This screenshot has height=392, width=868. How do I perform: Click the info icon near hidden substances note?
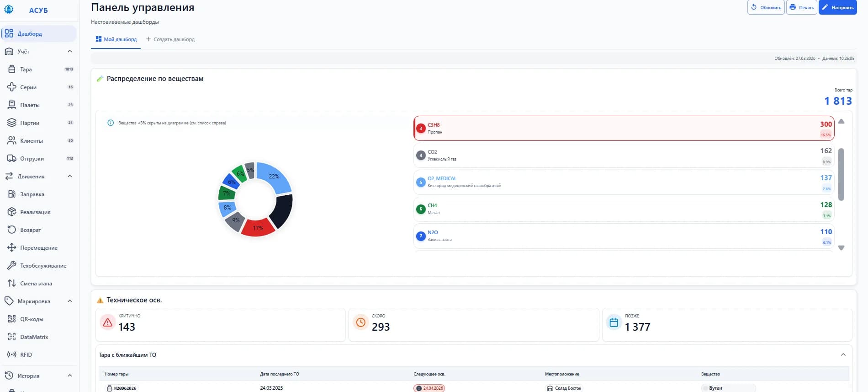tap(111, 123)
